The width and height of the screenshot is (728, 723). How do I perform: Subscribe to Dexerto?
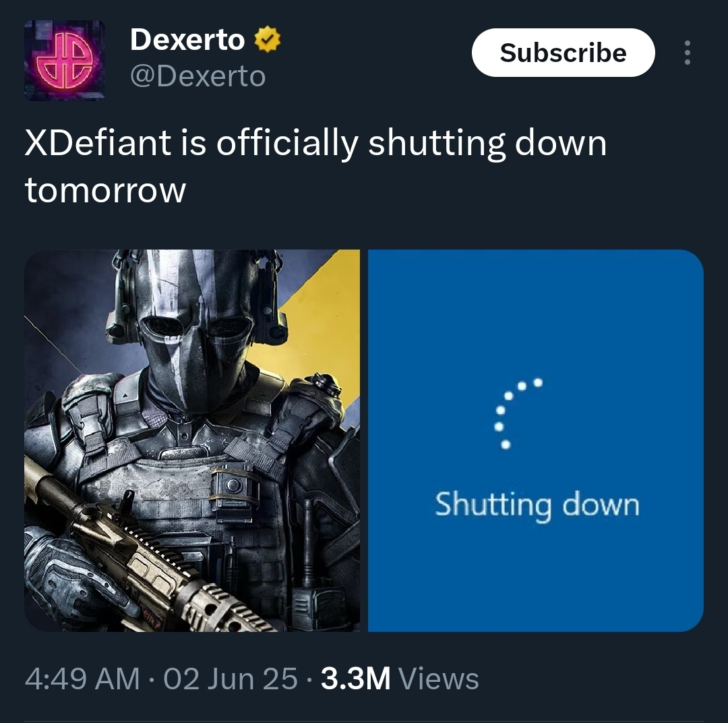pyautogui.click(x=563, y=53)
